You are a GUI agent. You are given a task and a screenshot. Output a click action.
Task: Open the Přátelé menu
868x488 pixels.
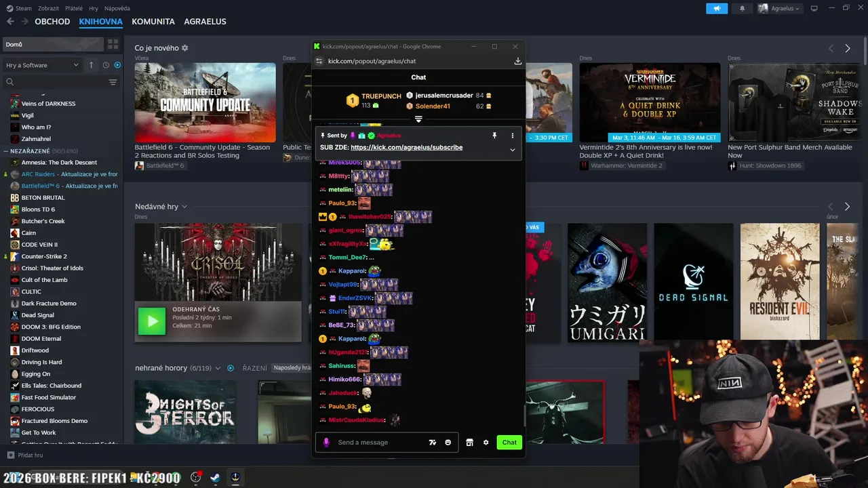[x=74, y=8]
